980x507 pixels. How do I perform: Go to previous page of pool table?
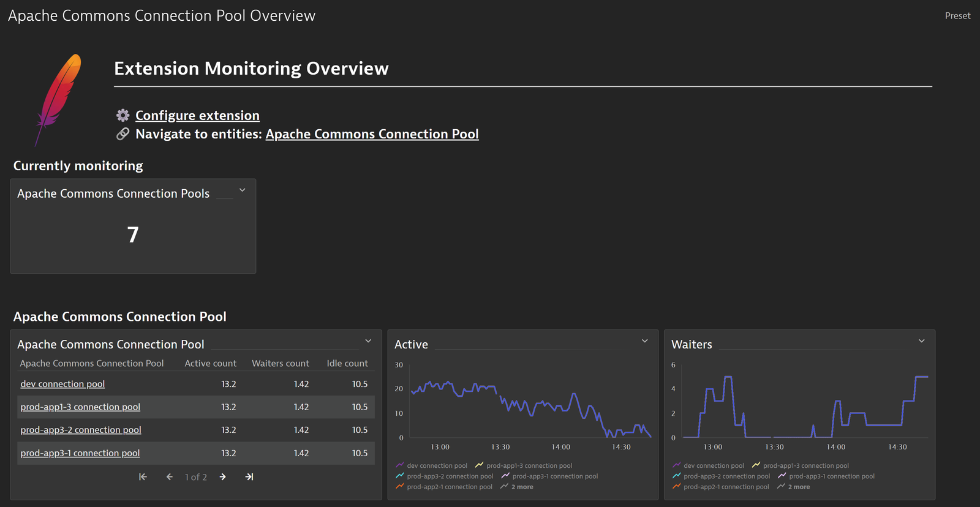tap(170, 477)
